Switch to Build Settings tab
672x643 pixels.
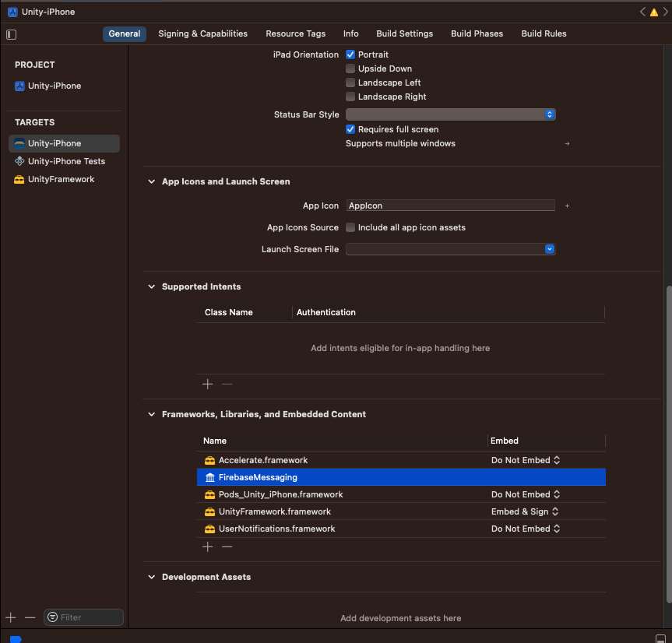404,33
